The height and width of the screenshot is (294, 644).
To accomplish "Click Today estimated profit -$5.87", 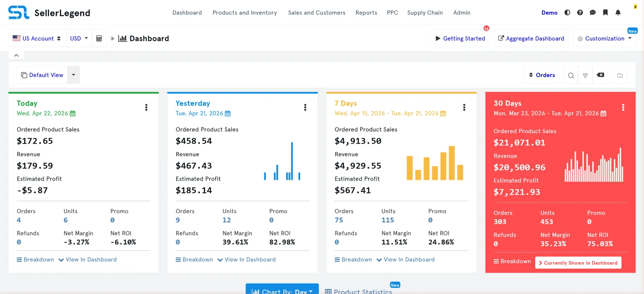I will pyautogui.click(x=32, y=191).
